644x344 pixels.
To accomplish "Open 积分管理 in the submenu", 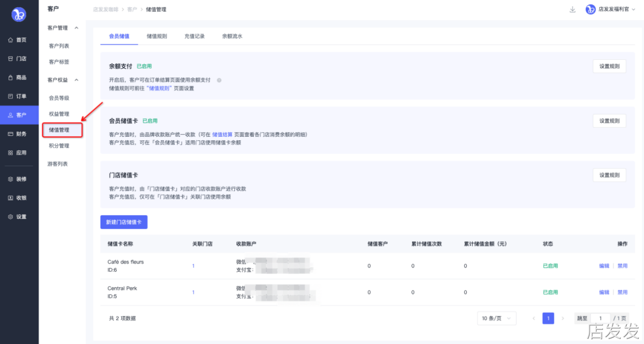I will (59, 146).
